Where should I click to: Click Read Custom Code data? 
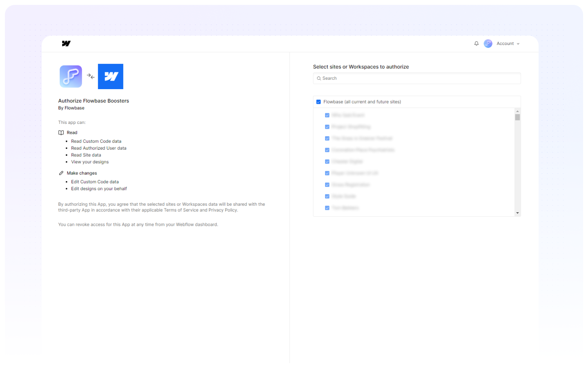(x=96, y=141)
